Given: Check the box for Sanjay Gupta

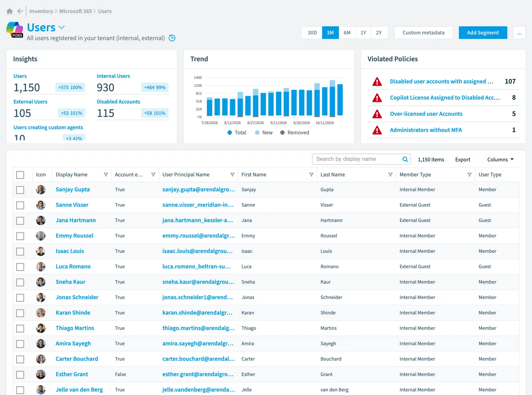Looking at the screenshot, I should [x=20, y=190].
